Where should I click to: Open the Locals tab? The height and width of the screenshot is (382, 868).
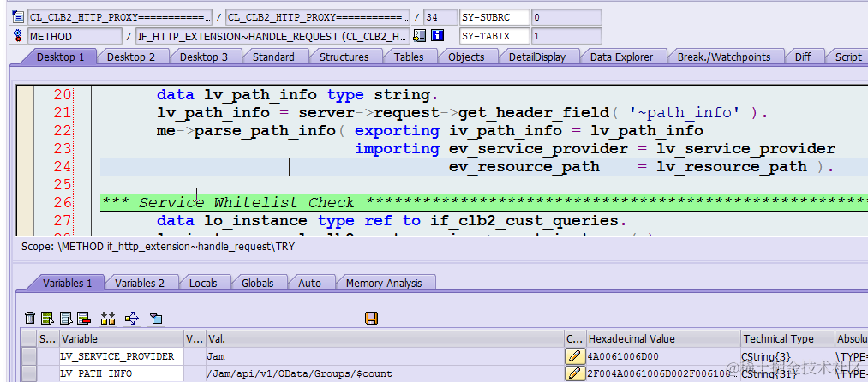coord(203,283)
